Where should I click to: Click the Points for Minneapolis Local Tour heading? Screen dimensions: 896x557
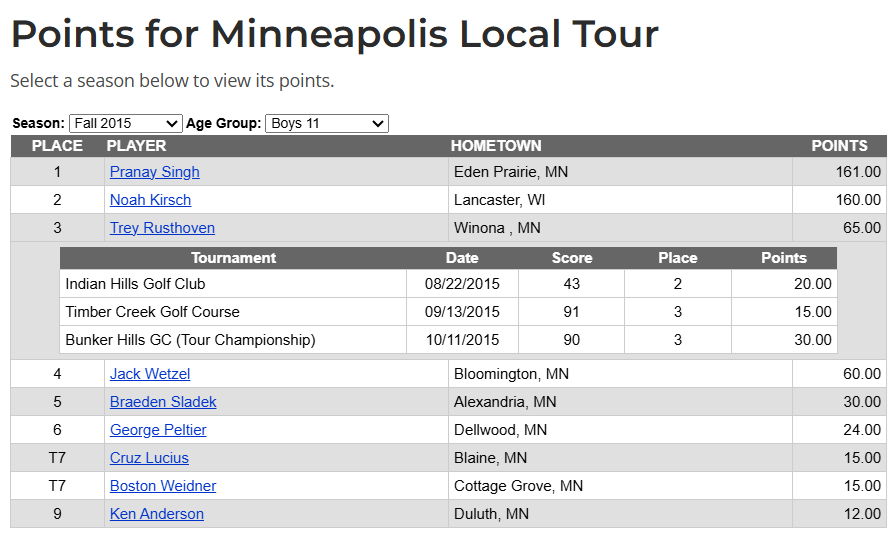pos(334,35)
